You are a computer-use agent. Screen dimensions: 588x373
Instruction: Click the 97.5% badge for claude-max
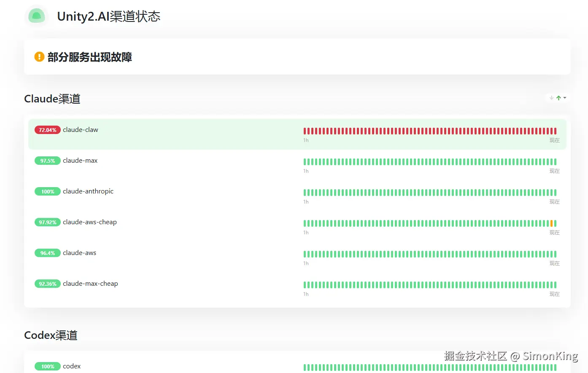[x=48, y=161]
